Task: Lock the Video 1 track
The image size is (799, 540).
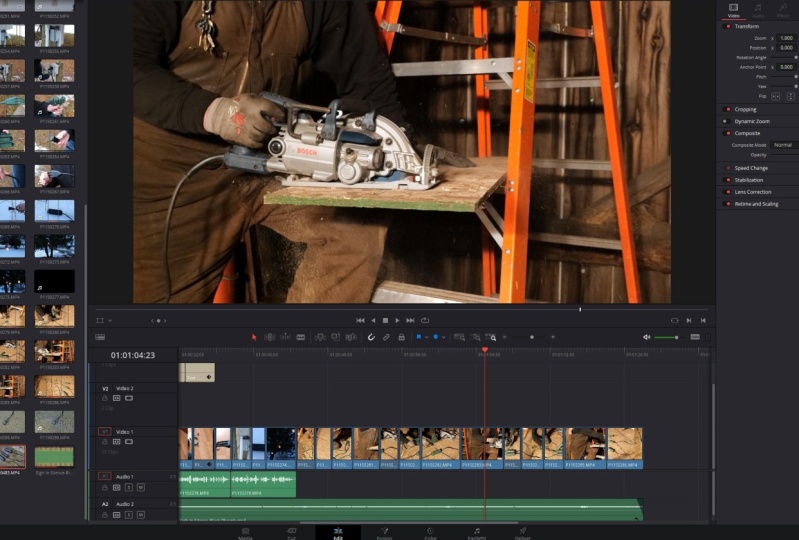Action: pos(104,442)
